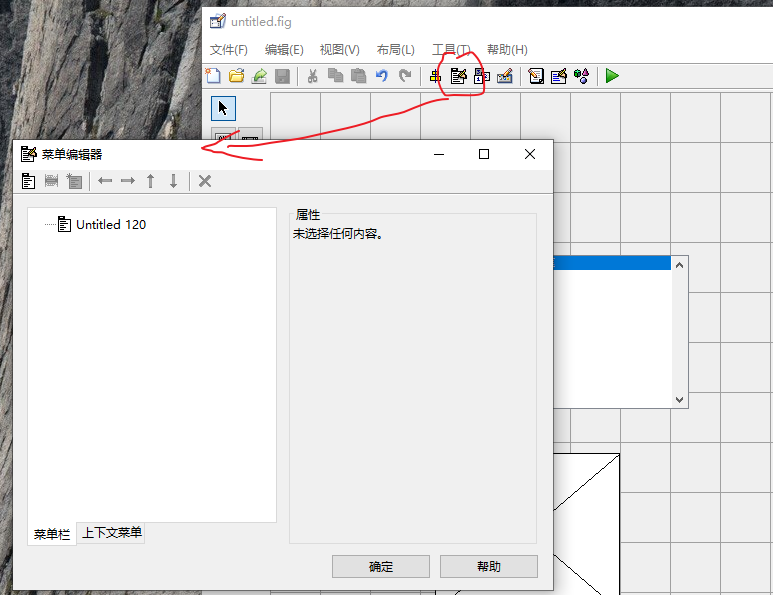Click the move-up arrow in Menu Editor
This screenshot has height=595, width=773.
[150, 181]
